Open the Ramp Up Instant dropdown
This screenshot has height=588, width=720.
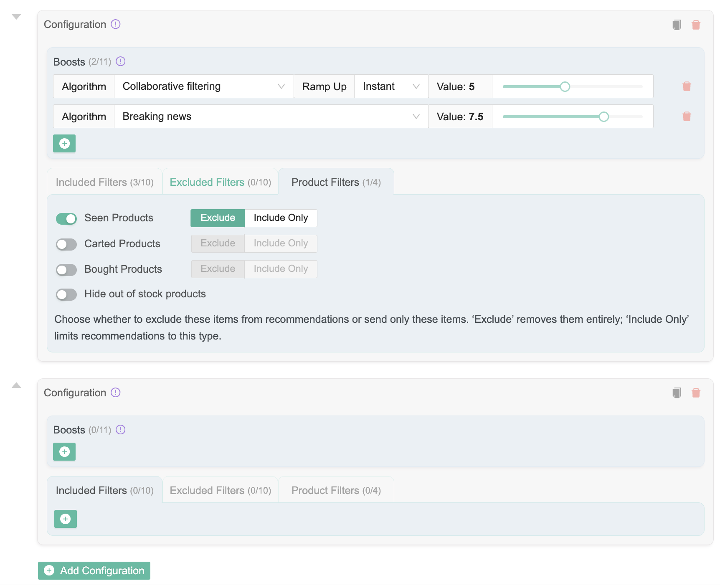(391, 86)
